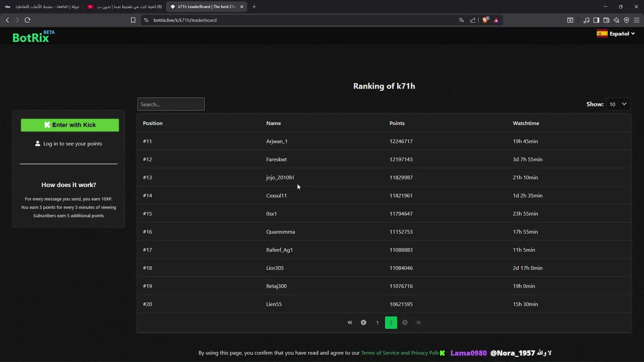
Task: Open the Show 10 rows dropdown
Action: [618, 104]
